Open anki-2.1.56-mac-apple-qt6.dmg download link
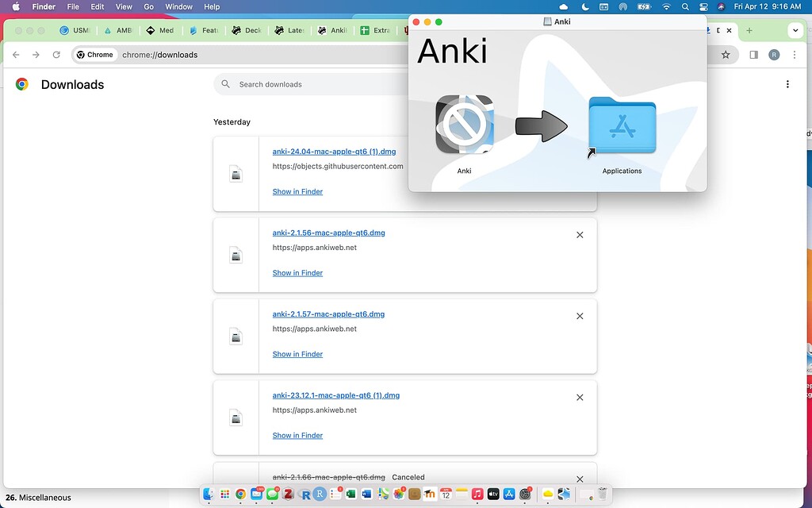This screenshot has height=508, width=812. 329,233
